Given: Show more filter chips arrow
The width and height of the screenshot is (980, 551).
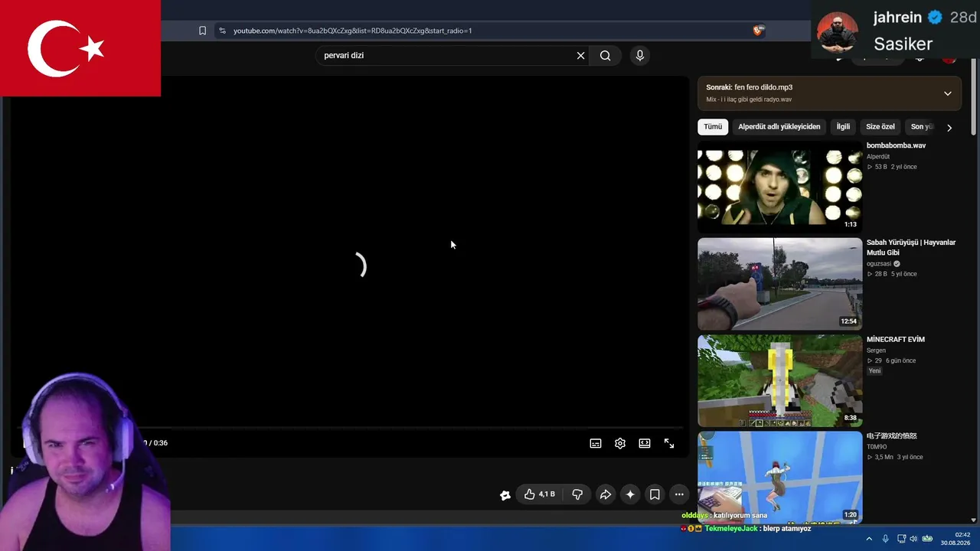Looking at the screenshot, I should coord(949,128).
